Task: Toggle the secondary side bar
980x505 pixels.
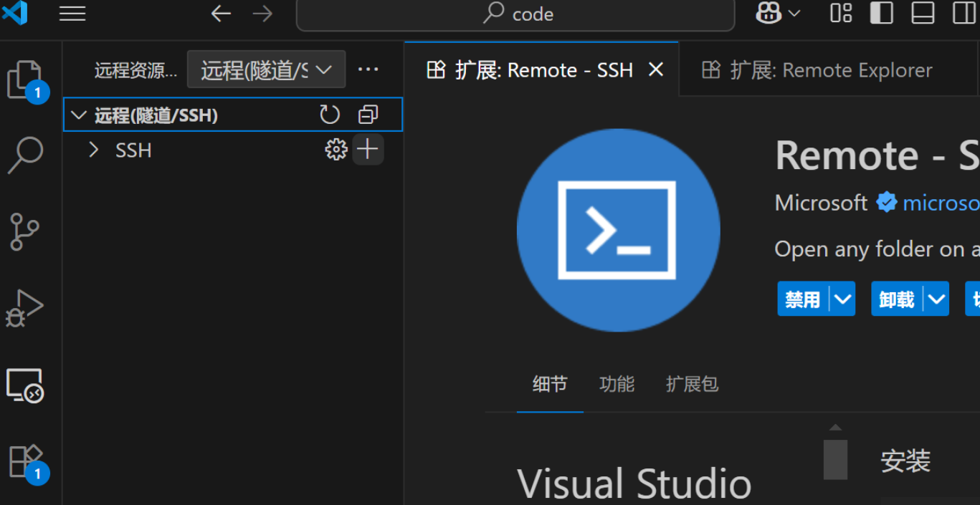Action: click(x=964, y=13)
